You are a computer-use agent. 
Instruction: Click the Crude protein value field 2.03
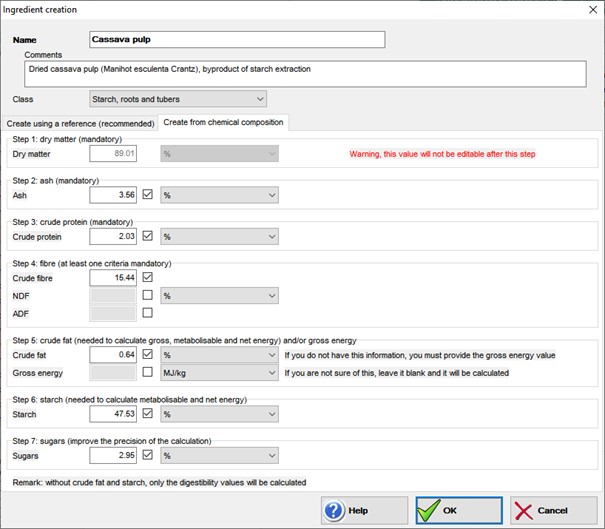(113, 237)
